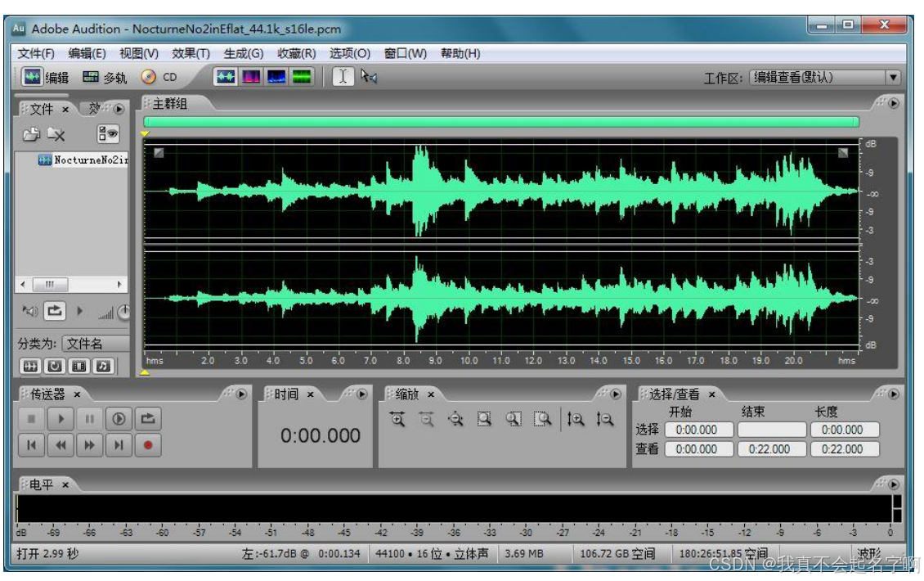The height and width of the screenshot is (581, 924).
Task: Click selection start field 0:00.000
Action: tap(699, 430)
